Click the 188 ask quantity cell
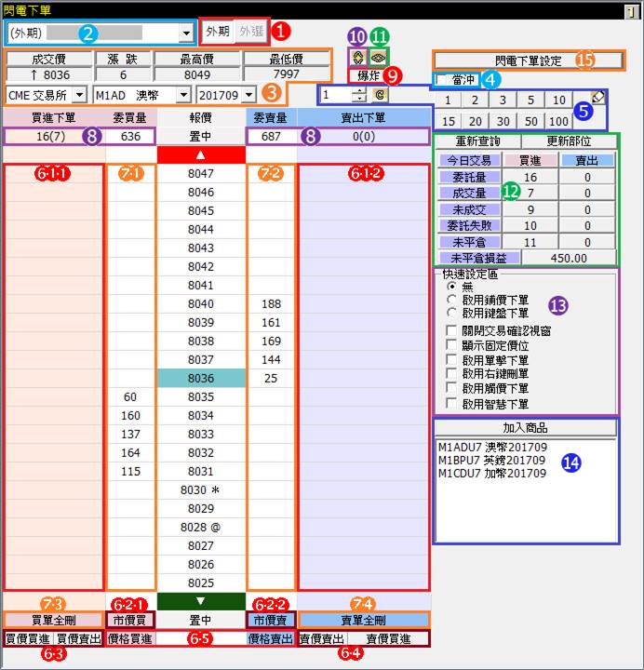 271,303
